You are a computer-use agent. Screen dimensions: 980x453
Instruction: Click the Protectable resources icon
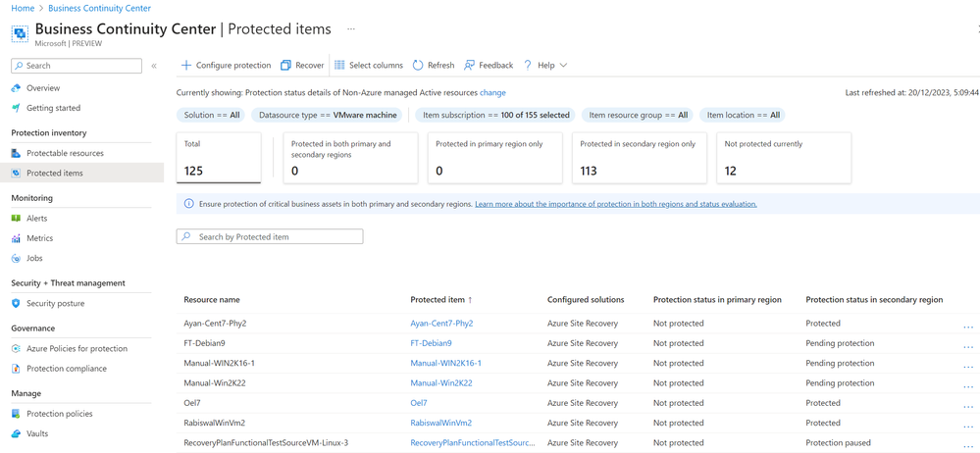point(17,153)
